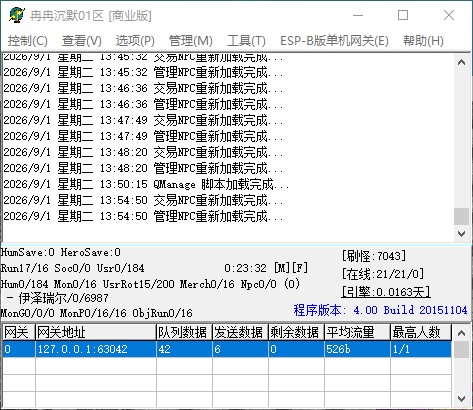Select the 13:54:50 交易NPC重新加载完成 log line
Viewport: 473px width, 410px height.
tap(143, 200)
